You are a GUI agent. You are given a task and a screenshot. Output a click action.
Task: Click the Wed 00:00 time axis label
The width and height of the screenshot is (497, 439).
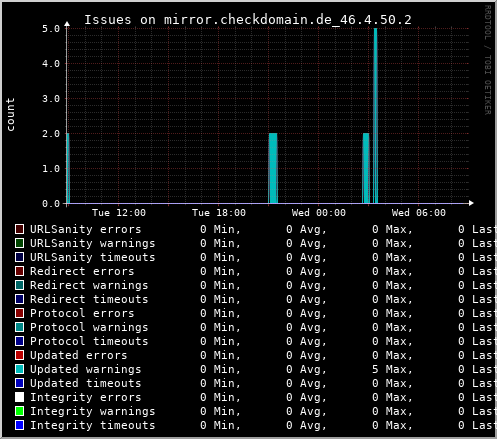pyautogui.click(x=319, y=213)
